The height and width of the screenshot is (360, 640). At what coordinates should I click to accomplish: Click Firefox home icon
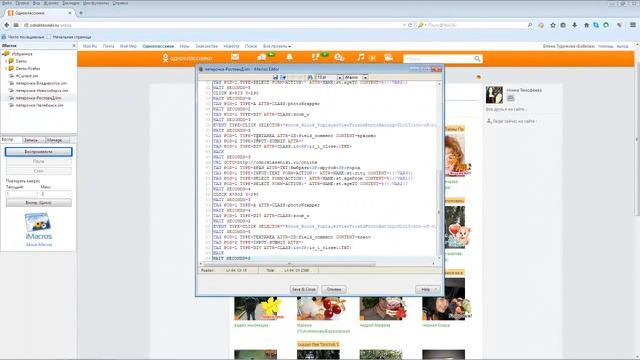[586, 25]
